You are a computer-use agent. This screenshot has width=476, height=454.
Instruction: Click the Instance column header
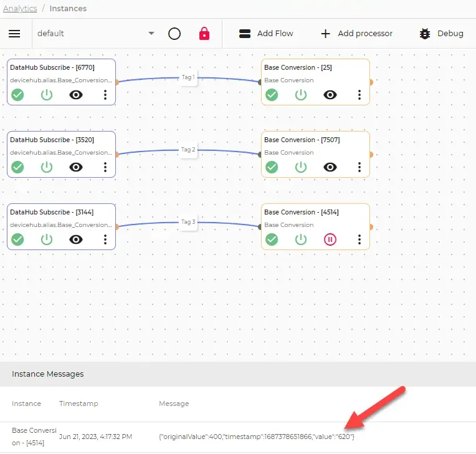[x=26, y=403]
